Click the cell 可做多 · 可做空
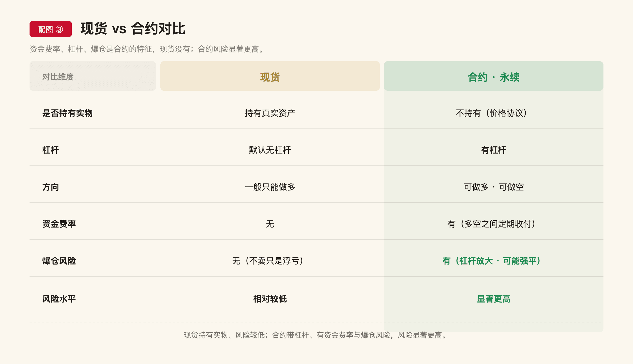633x364 pixels. point(494,187)
